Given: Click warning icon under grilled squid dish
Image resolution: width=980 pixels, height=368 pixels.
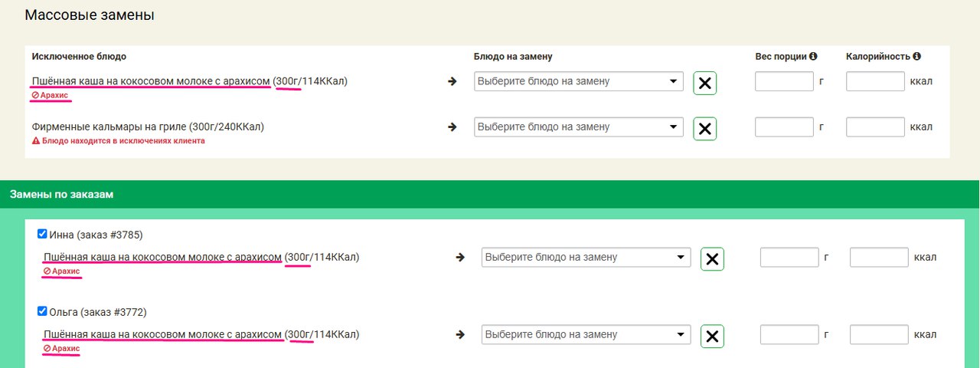Looking at the screenshot, I should (35, 141).
